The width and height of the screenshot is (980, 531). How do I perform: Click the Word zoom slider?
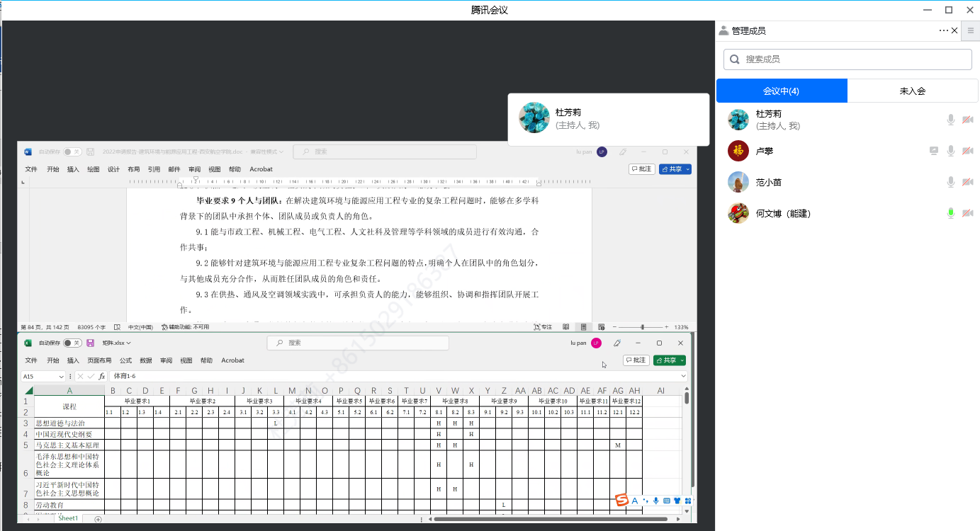(x=642, y=327)
